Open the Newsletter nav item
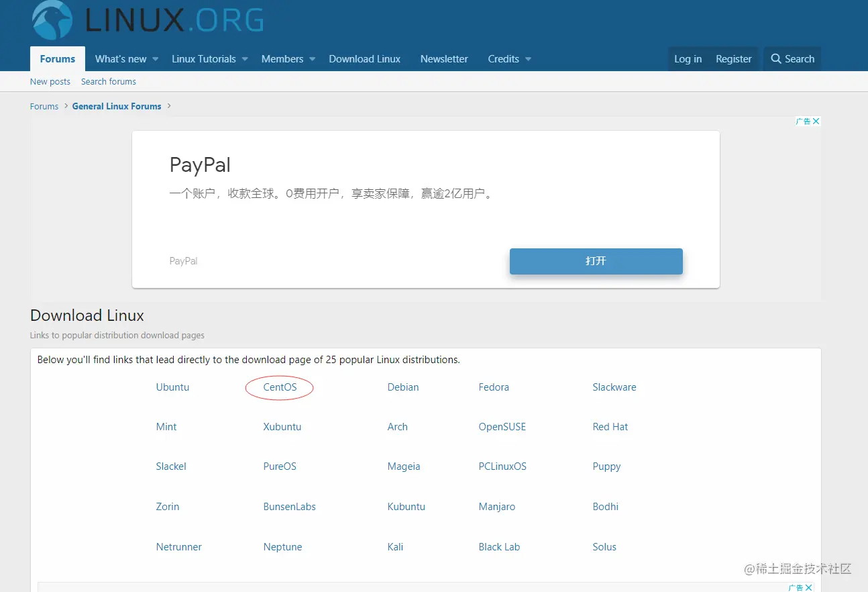 tap(444, 59)
